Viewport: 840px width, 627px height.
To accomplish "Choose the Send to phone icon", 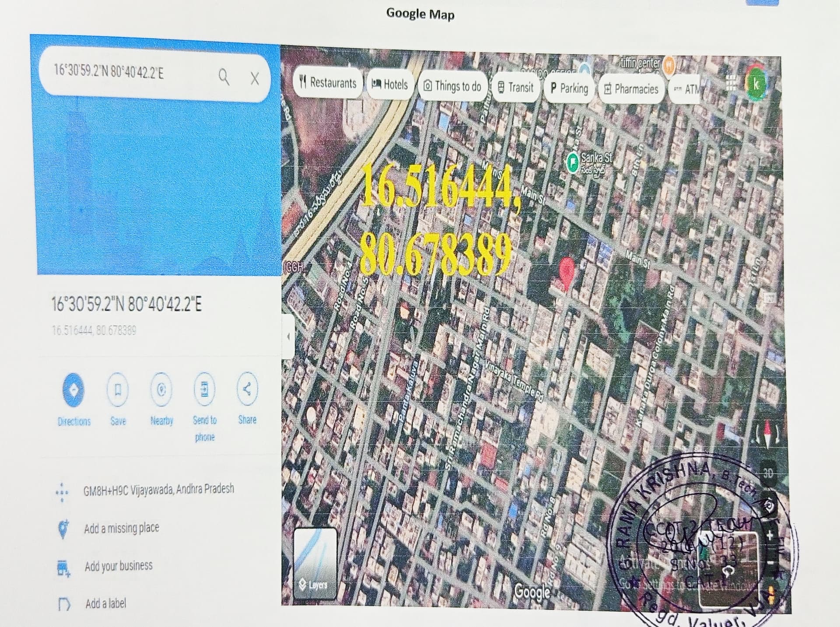I will pos(204,389).
